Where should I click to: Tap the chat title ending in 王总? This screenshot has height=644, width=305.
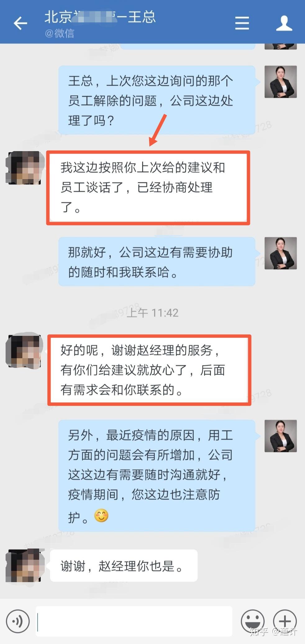100,17
